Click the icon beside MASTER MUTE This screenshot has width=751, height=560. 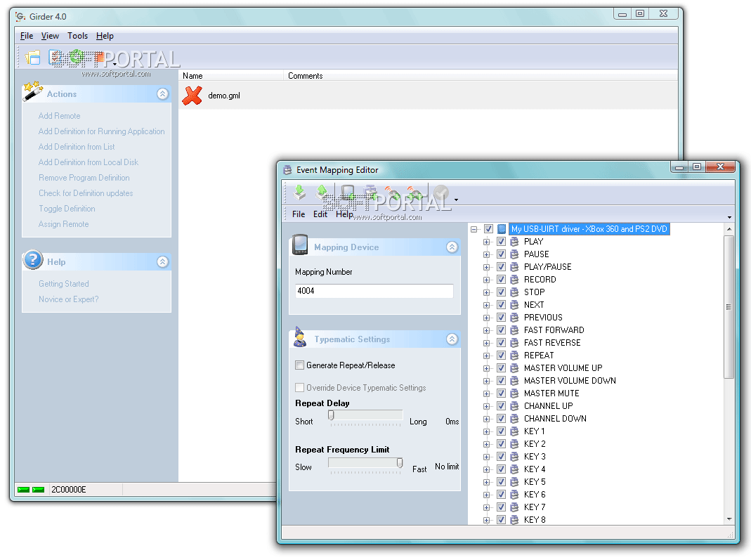(514, 393)
